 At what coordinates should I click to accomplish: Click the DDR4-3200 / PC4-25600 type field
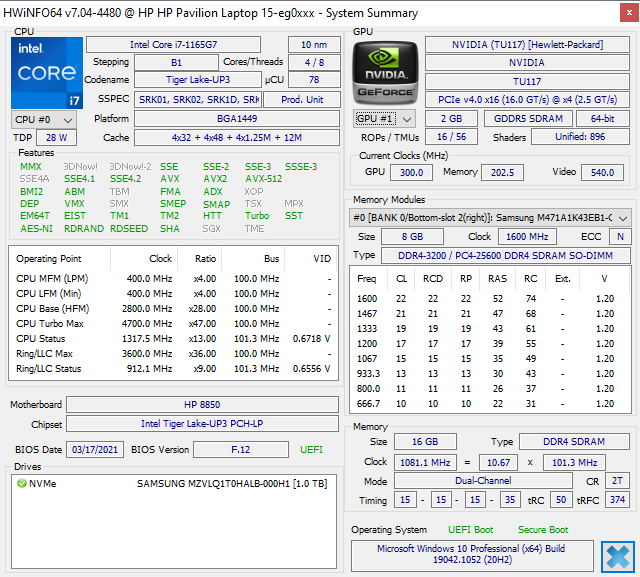[x=506, y=256]
